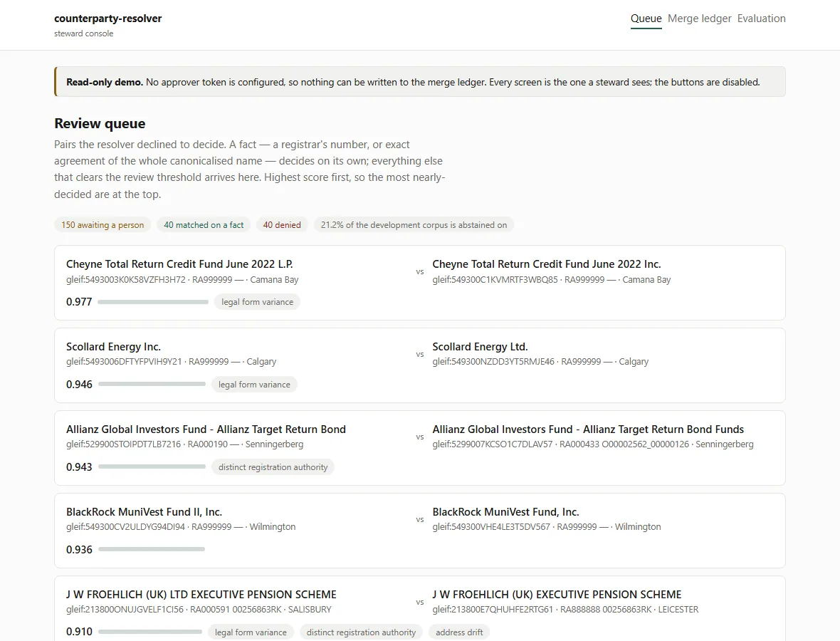Open Allianz Target Return Bond Funds record

pyautogui.click(x=588, y=429)
